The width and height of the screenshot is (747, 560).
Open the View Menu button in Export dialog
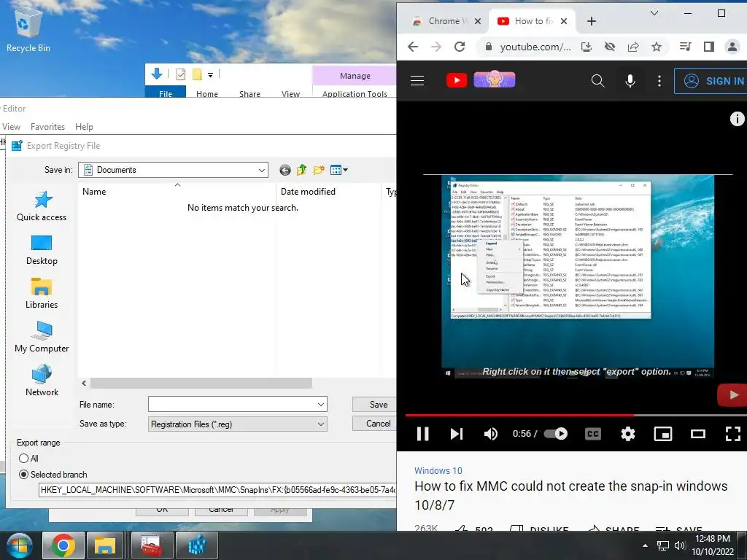pyautogui.click(x=338, y=170)
